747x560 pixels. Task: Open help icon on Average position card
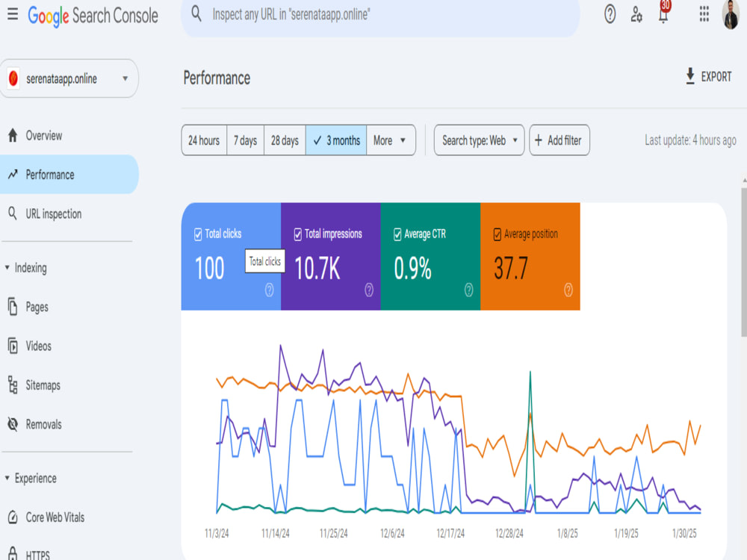[568, 290]
